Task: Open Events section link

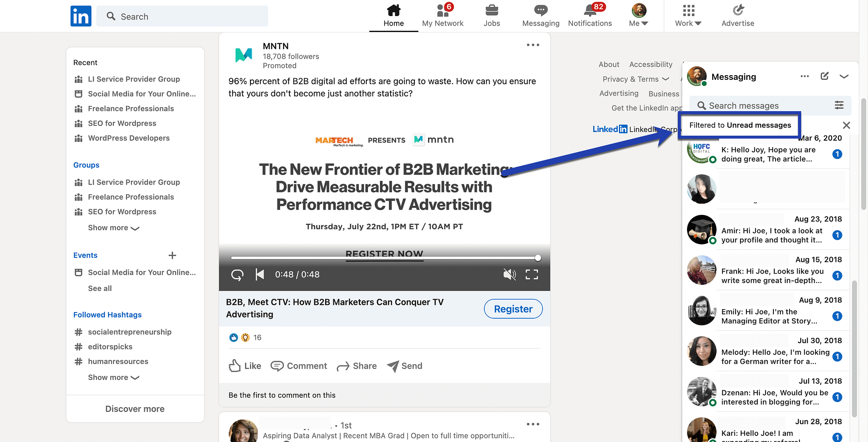Action: coord(85,255)
